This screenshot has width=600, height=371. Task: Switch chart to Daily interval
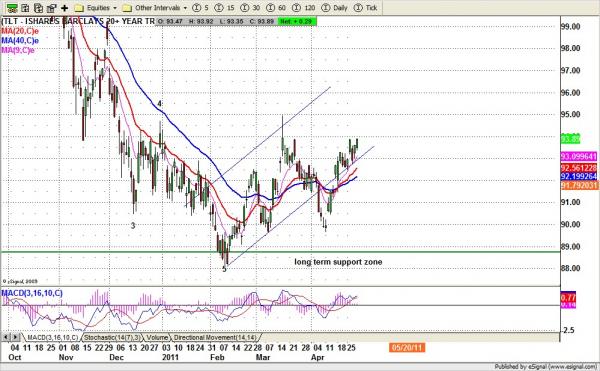tap(335, 8)
